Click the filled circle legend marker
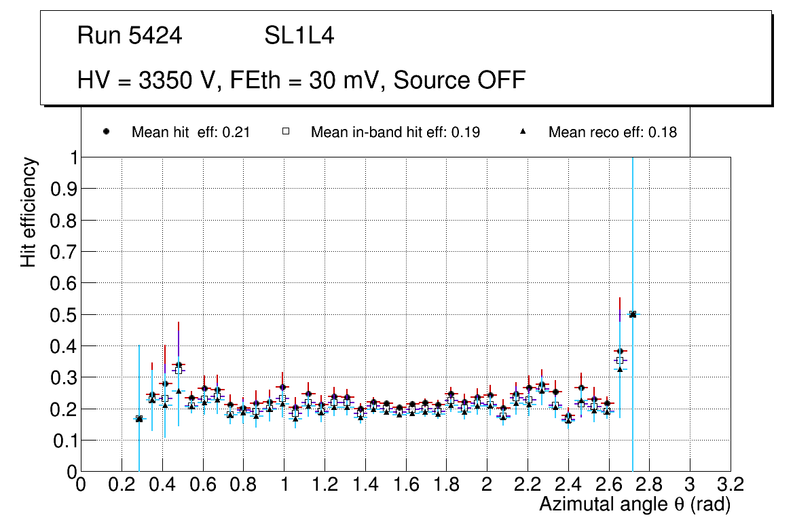This screenshot has height=524, width=812. [x=107, y=132]
